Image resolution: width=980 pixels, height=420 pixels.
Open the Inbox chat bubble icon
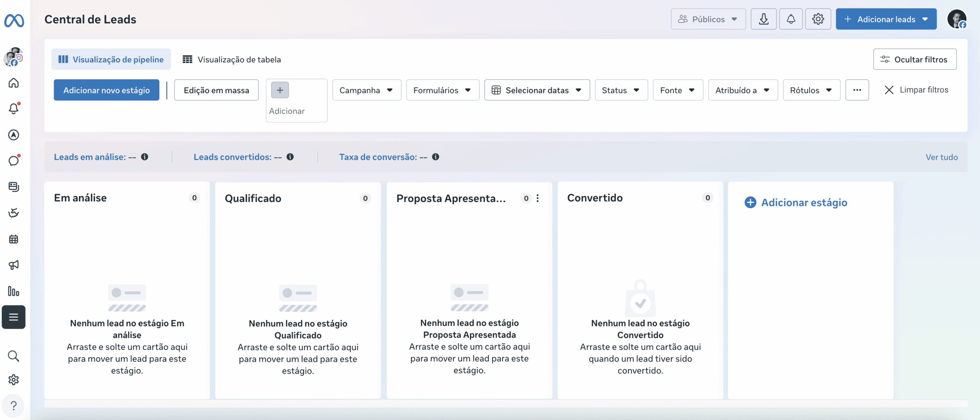tap(14, 160)
